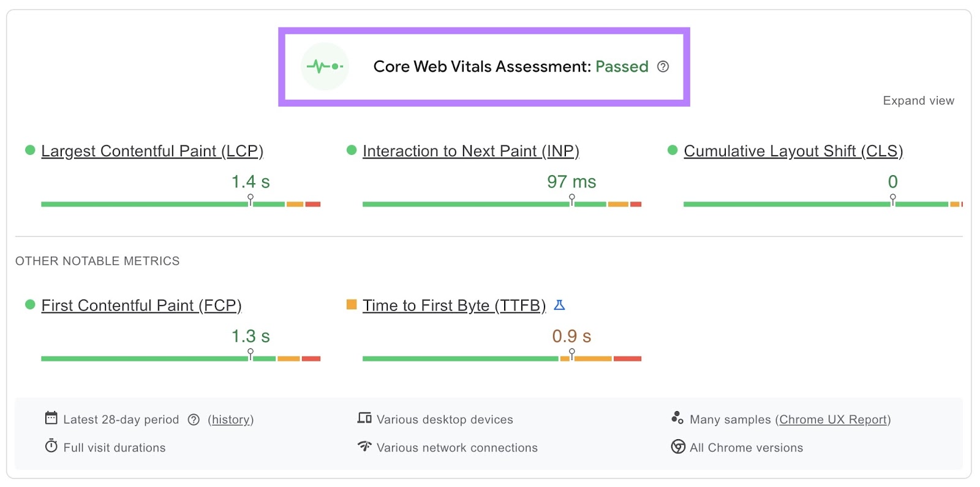Screen dimensions: 980x487
Task: Open the Chrome UX Report link
Action: [834, 420]
